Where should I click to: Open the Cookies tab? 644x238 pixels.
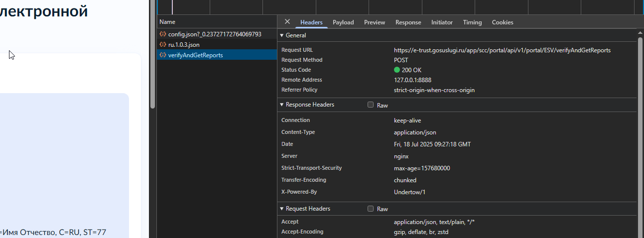(503, 22)
